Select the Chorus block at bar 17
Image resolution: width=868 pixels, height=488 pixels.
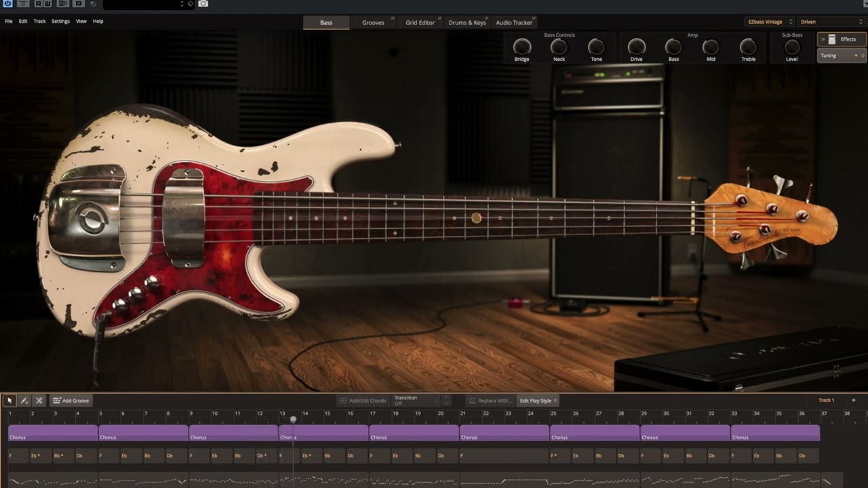tap(414, 433)
